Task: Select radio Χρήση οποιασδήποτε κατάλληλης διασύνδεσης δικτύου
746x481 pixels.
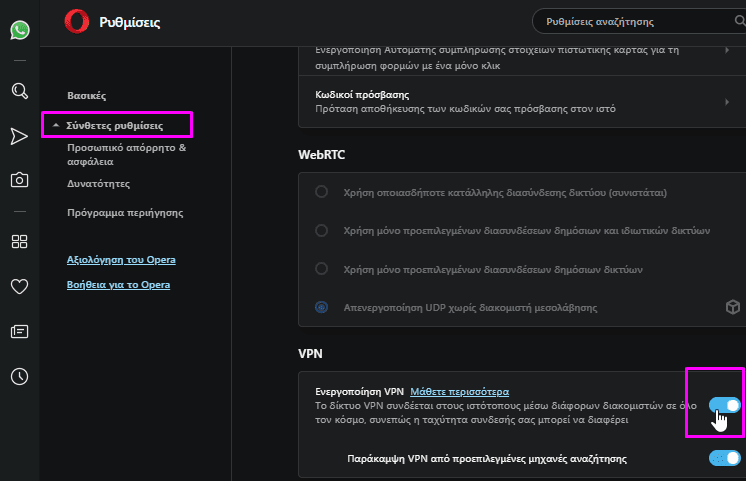Action: click(x=322, y=192)
